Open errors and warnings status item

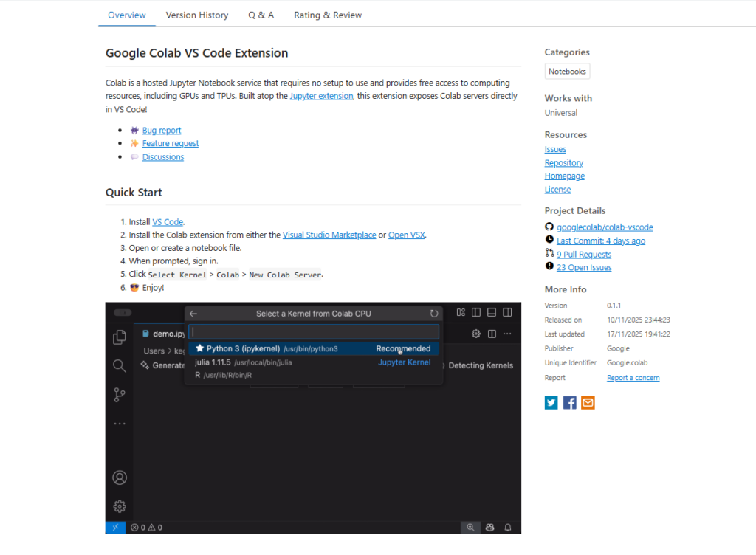(x=147, y=528)
